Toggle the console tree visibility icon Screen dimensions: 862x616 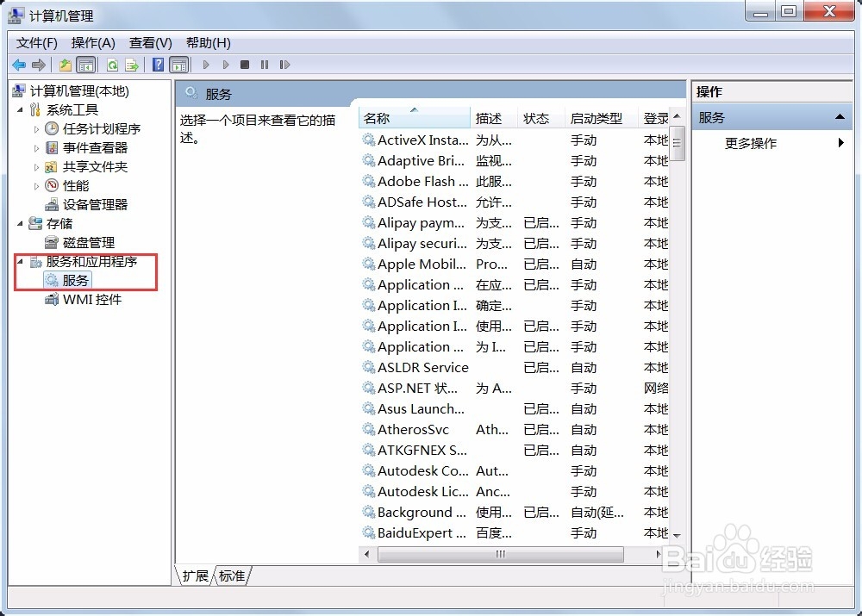click(86, 64)
